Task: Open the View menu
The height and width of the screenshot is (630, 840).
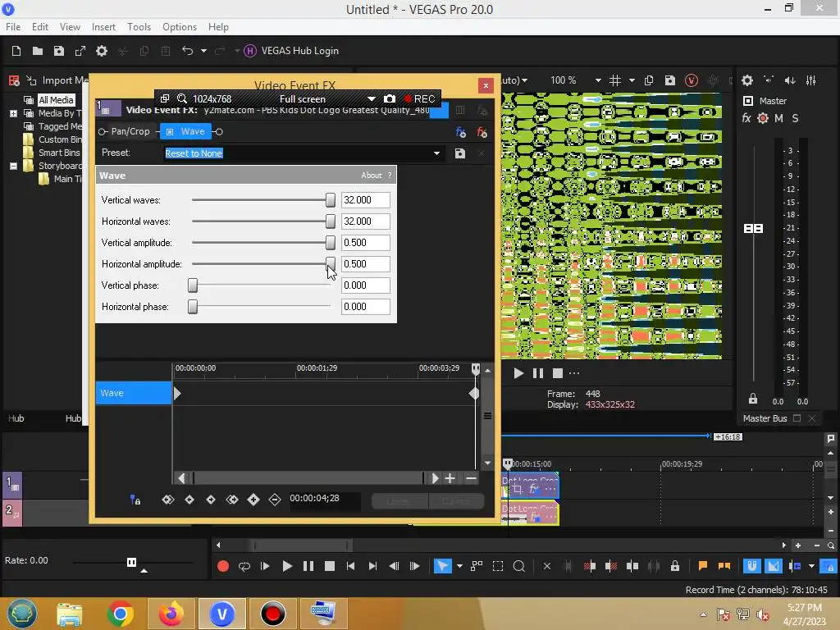Action: tap(70, 27)
